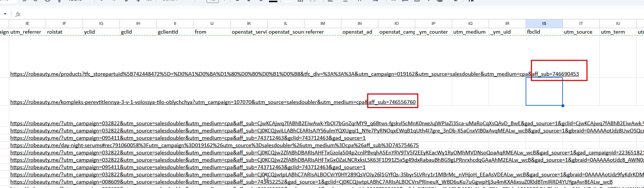Select column IE header
Viewport: 644px width, 188px height.
[27, 23]
